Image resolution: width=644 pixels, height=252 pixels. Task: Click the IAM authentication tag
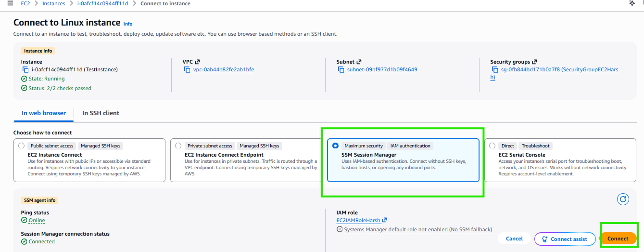click(410, 146)
